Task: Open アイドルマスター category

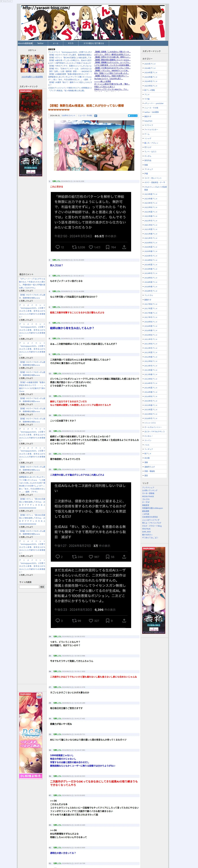Action: (151, 130)
